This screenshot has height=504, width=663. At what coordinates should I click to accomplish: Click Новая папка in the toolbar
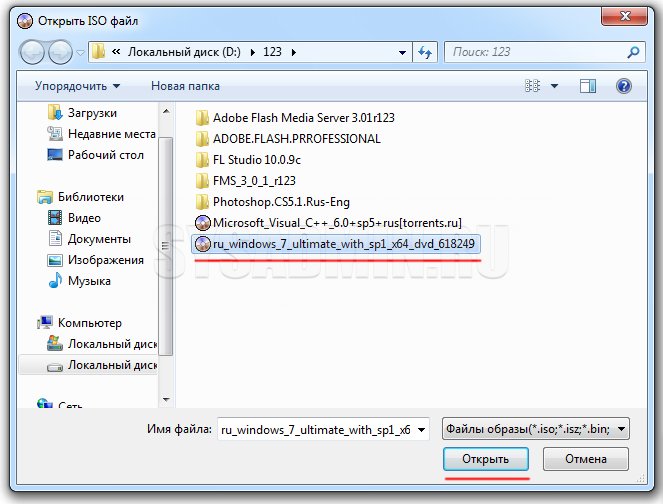185,86
